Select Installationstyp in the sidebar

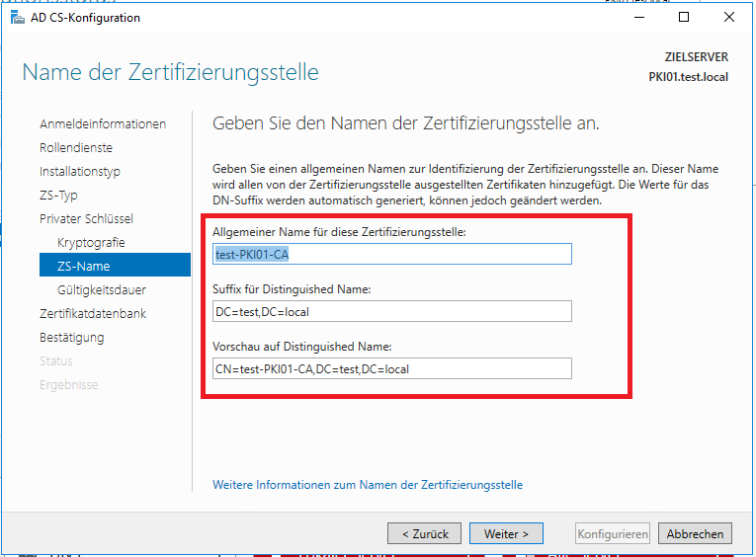80,172
